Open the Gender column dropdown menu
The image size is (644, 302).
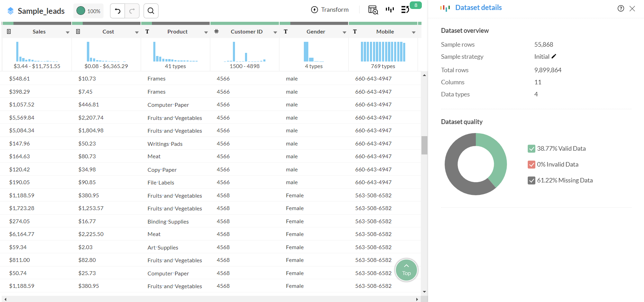point(344,32)
